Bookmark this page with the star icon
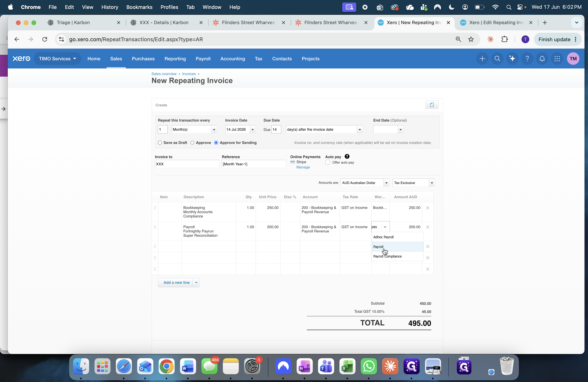The height and width of the screenshot is (382, 588). [x=471, y=39]
